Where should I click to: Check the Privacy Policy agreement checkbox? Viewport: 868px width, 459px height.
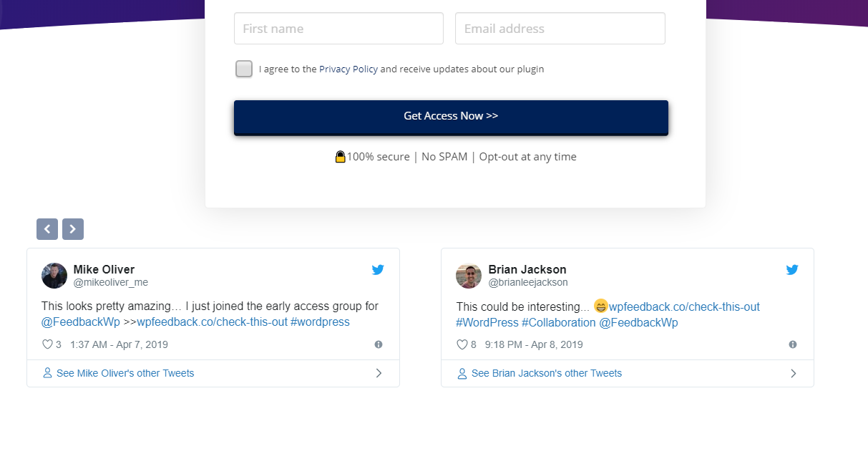244,69
